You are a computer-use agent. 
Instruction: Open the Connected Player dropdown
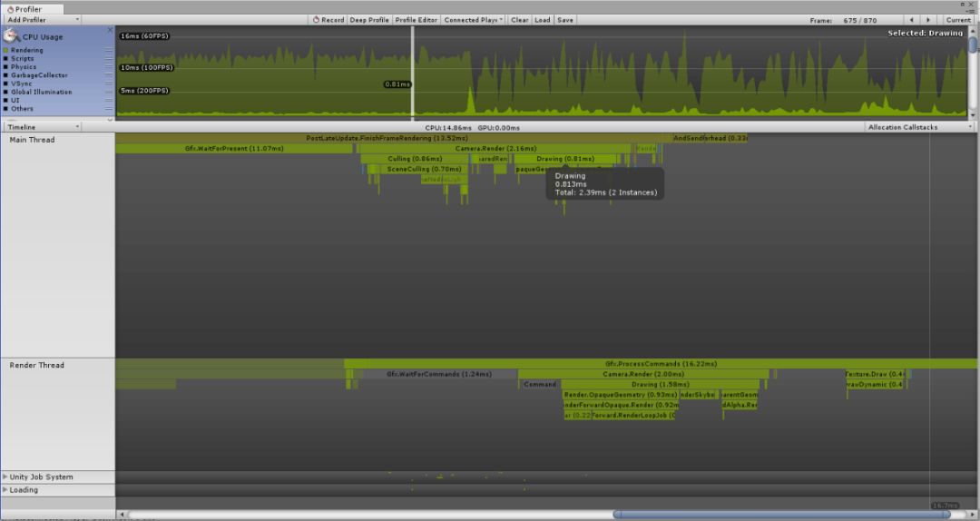point(473,20)
